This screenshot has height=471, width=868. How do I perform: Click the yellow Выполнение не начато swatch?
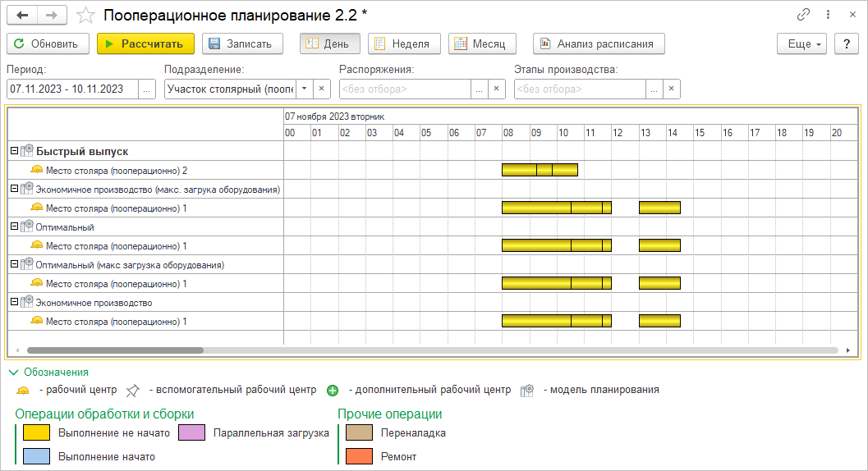click(36, 432)
